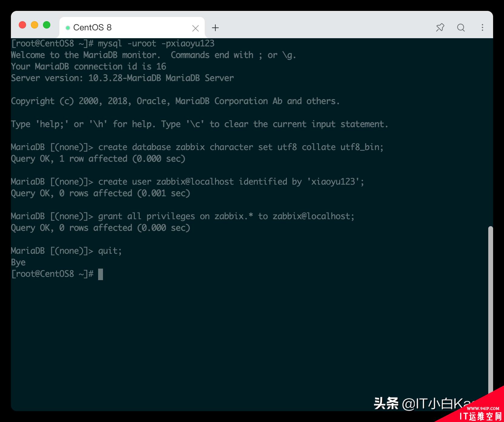The height and width of the screenshot is (422, 504).
Task: Click the 'Bye' output line
Action: pyautogui.click(x=18, y=262)
